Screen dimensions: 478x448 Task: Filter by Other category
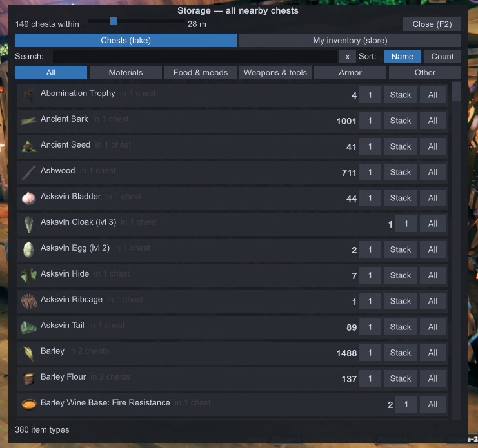[425, 72]
